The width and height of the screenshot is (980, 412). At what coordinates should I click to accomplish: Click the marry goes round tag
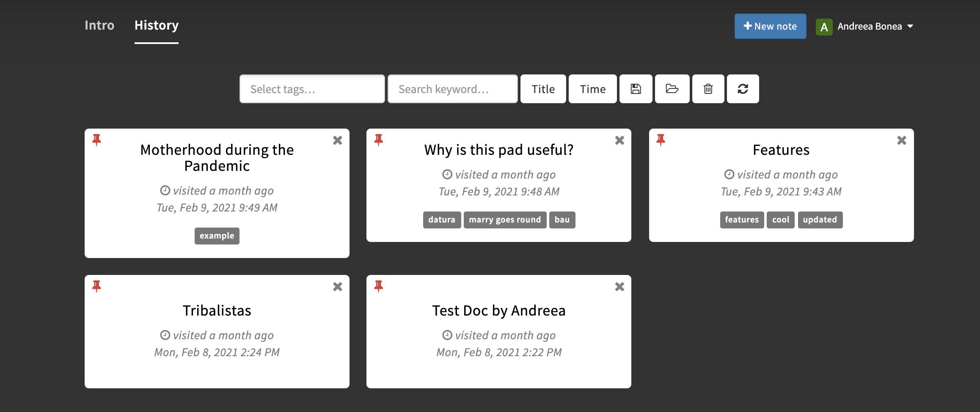click(x=505, y=220)
